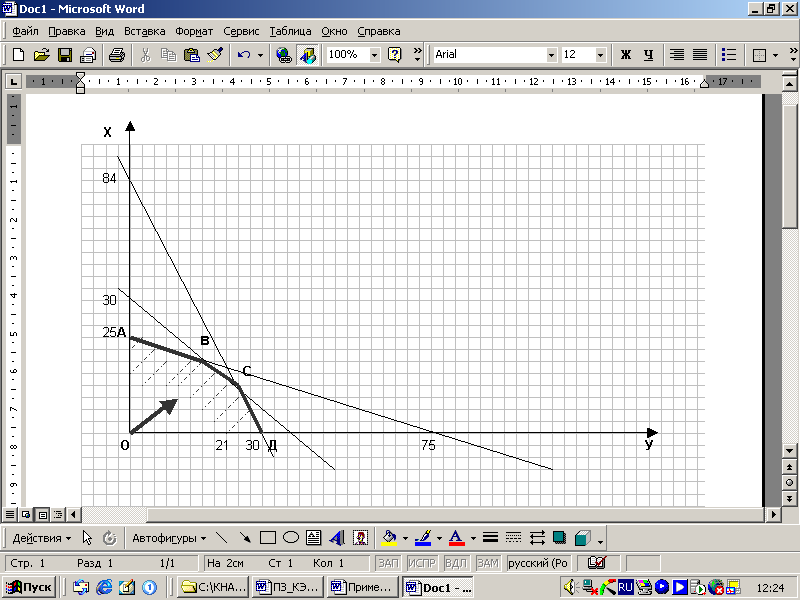Print the document with the printer icon
The image size is (800, 600).
117,55
